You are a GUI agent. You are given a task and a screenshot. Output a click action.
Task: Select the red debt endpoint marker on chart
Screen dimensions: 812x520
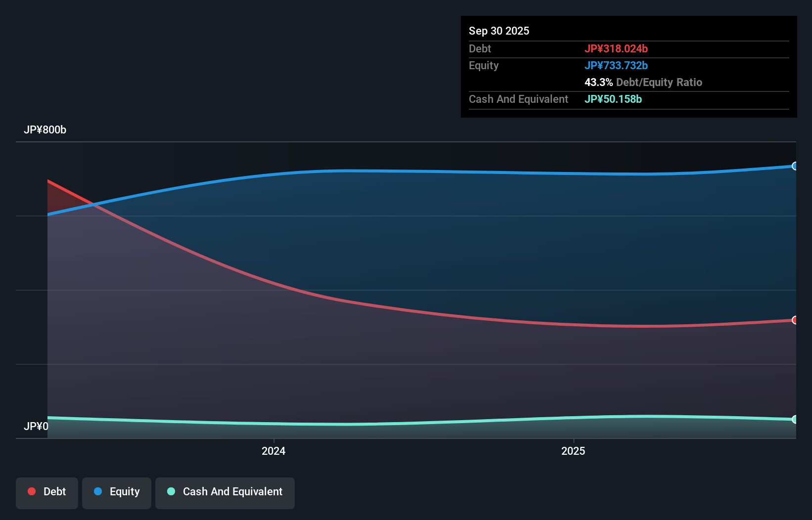point(795,320)
